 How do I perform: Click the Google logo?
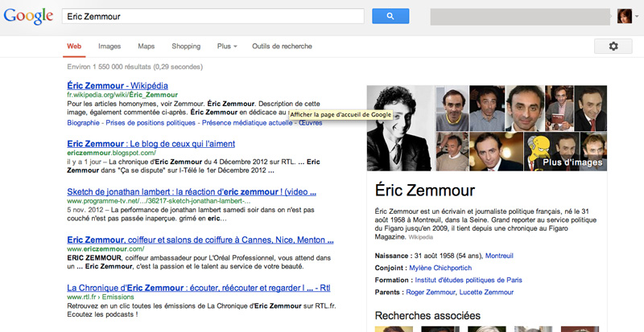point(28,16)
